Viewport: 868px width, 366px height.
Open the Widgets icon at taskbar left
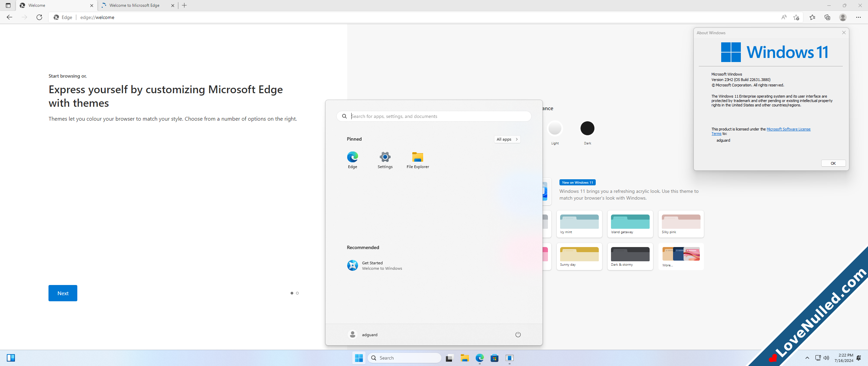pyautogui.click(x=11, y=358)
